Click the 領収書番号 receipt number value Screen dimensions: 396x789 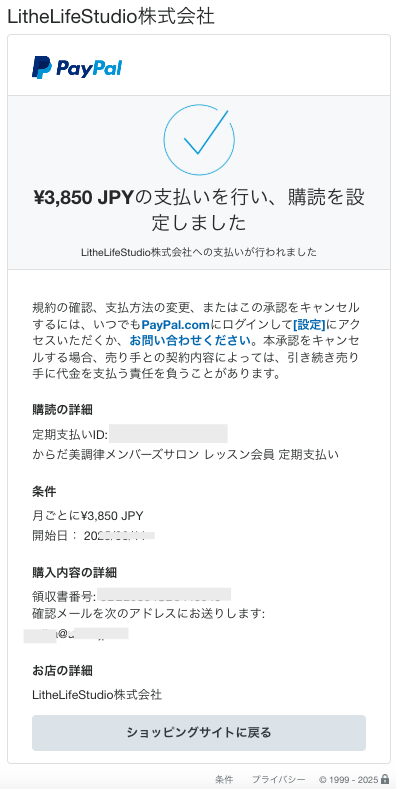click(164, 596)
